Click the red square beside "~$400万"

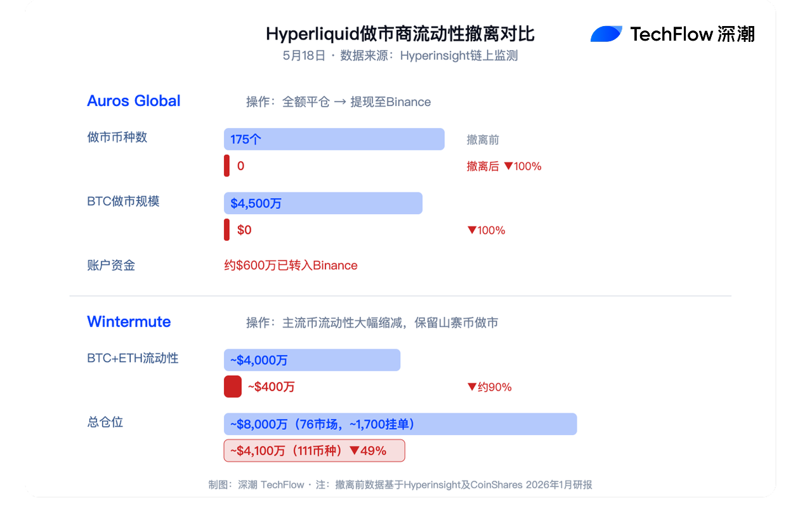[233, 387]
